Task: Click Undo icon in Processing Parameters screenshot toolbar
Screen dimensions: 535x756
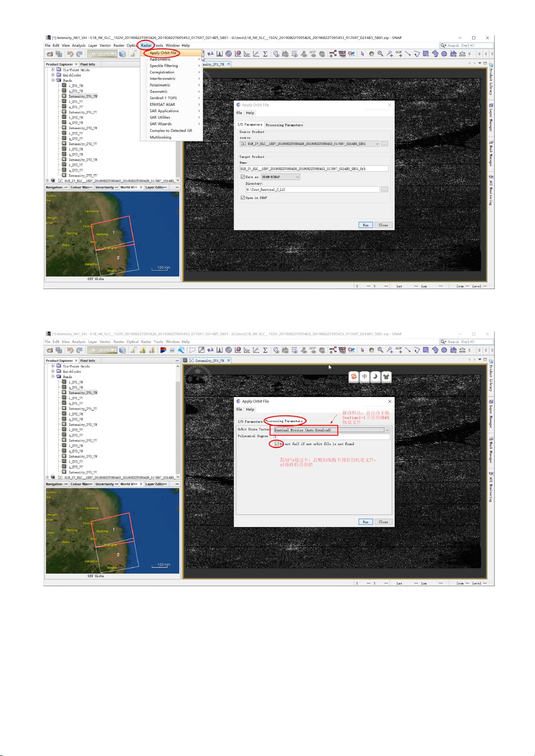Action: (70, 350)
